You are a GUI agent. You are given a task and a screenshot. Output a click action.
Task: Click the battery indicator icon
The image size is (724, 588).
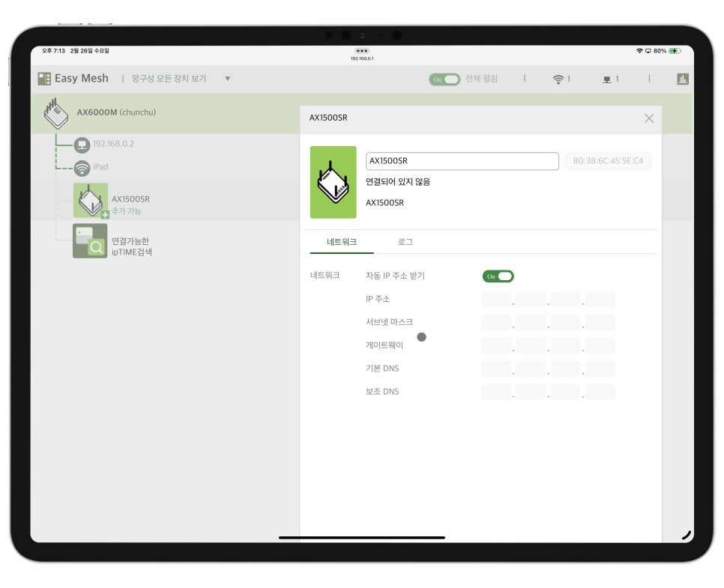tap(675, 51)
